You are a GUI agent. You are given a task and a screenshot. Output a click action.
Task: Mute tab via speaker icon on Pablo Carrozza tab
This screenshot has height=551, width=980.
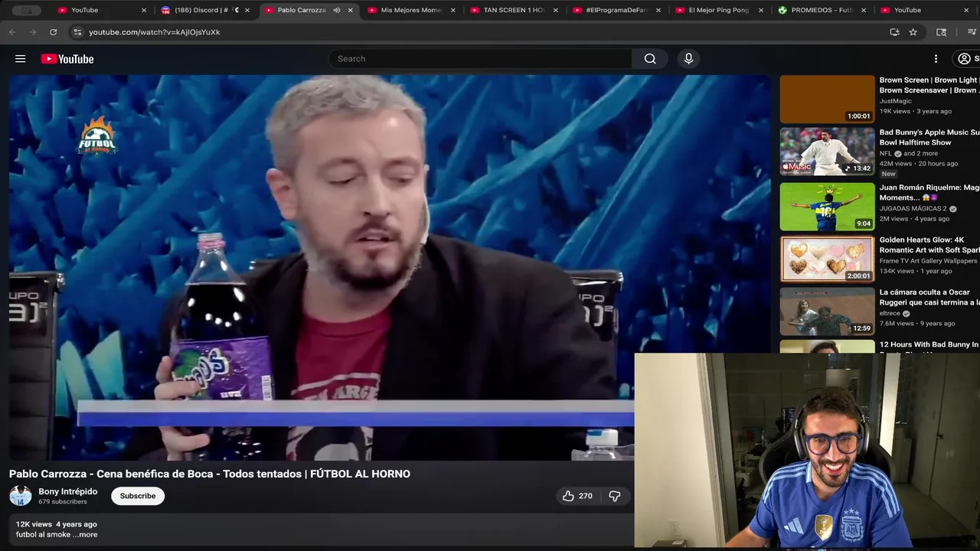(x=337, y=10)
